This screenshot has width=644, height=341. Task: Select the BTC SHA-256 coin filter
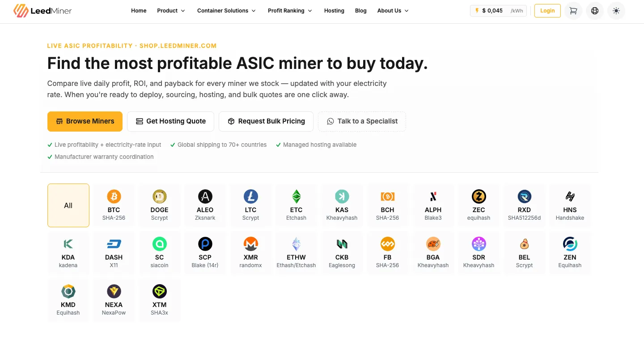(114, 205)
